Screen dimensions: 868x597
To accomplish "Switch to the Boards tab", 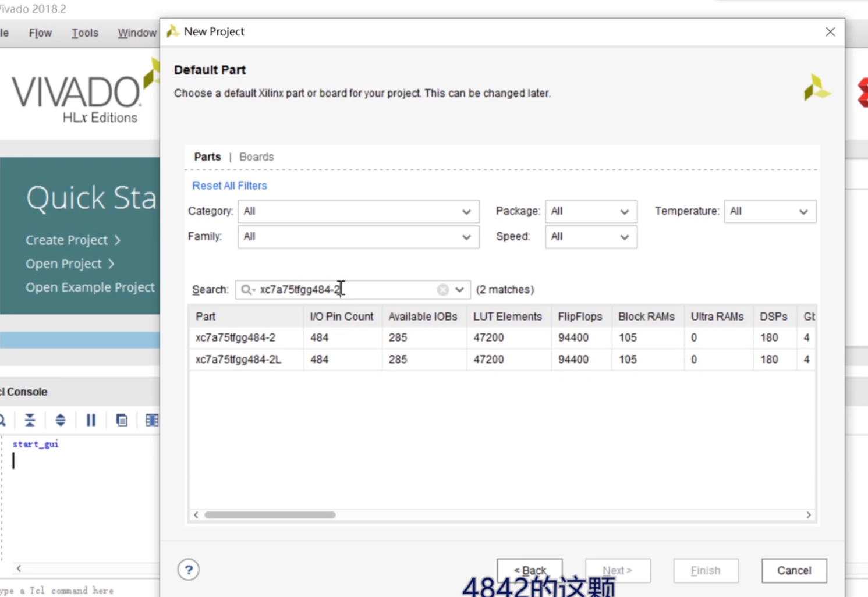I will point(256,157).
